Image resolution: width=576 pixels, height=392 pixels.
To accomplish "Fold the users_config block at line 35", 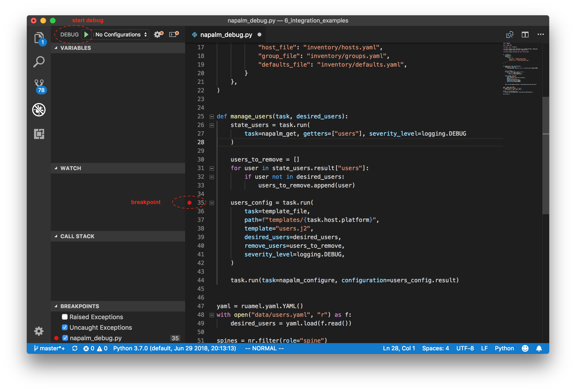I will point(212,203).
